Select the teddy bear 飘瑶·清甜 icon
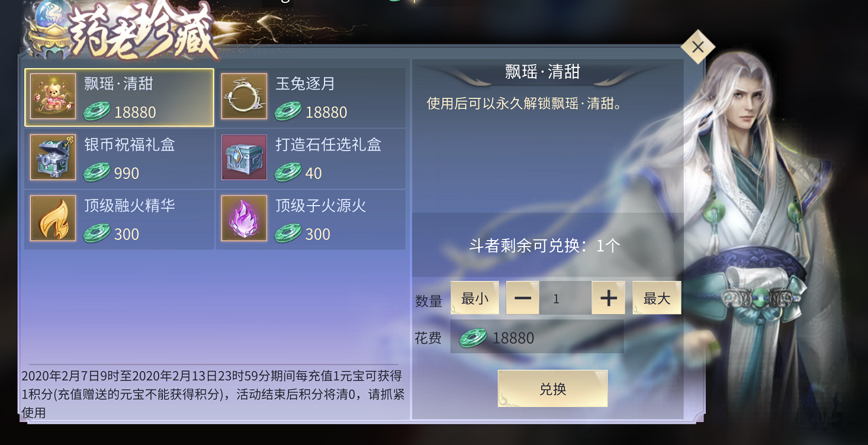Image resolution: width=868 pixels, height=445 pixels. (53, 97)
